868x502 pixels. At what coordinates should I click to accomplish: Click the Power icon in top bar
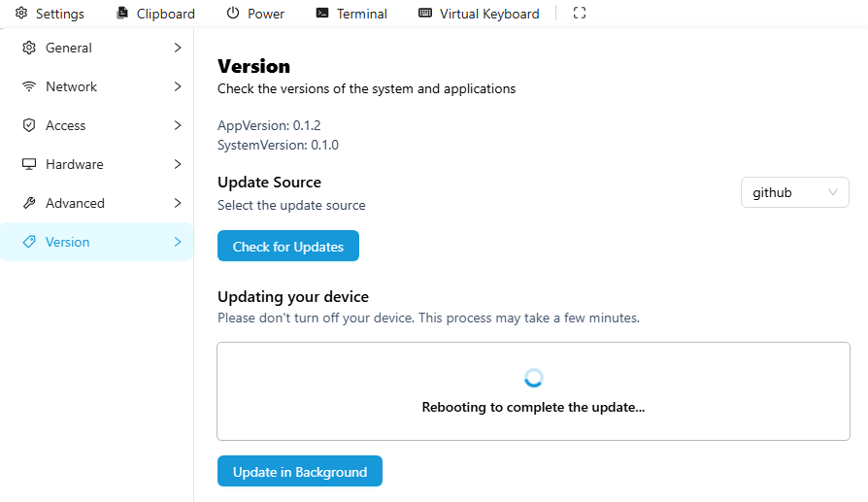[232, 14]
